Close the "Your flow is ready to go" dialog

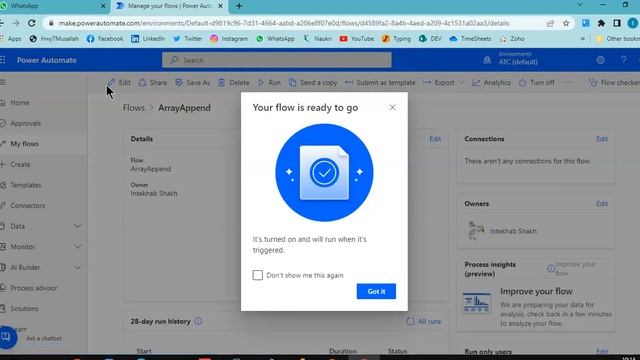point(392,107)
